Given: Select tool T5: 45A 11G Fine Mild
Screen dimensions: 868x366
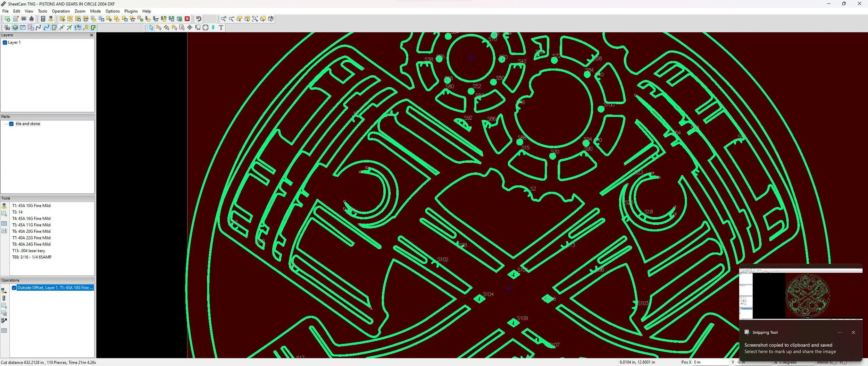Looking at the screenshot, I should pyautogui.click(x=31, y=225).
